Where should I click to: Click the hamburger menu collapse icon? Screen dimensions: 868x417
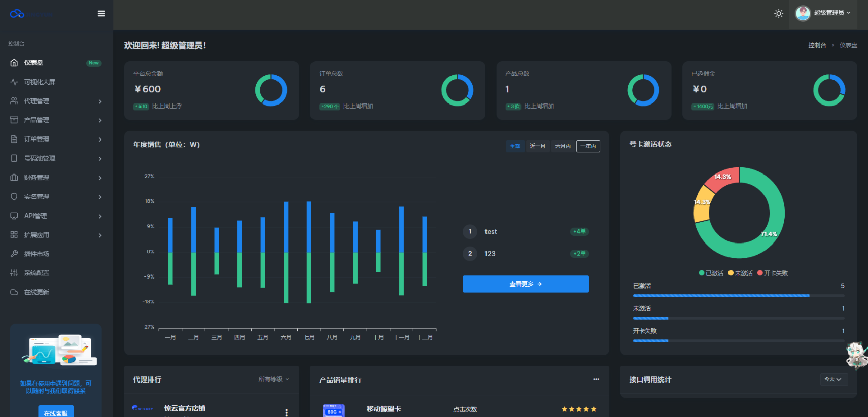click(101, 14)
